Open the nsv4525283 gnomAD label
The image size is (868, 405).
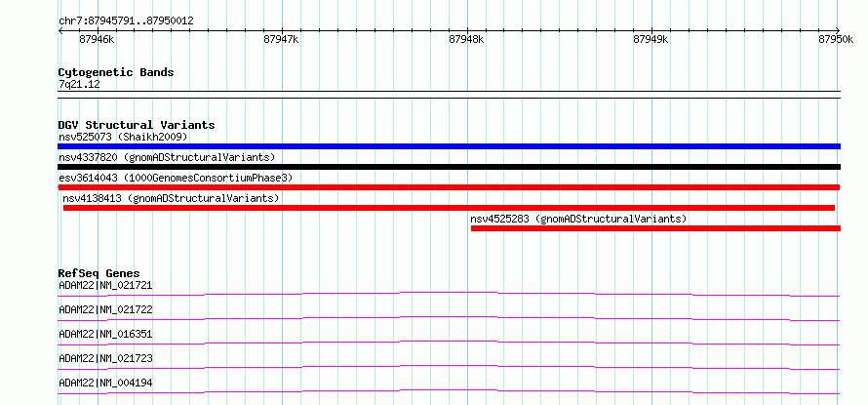[x=578, y=219]
